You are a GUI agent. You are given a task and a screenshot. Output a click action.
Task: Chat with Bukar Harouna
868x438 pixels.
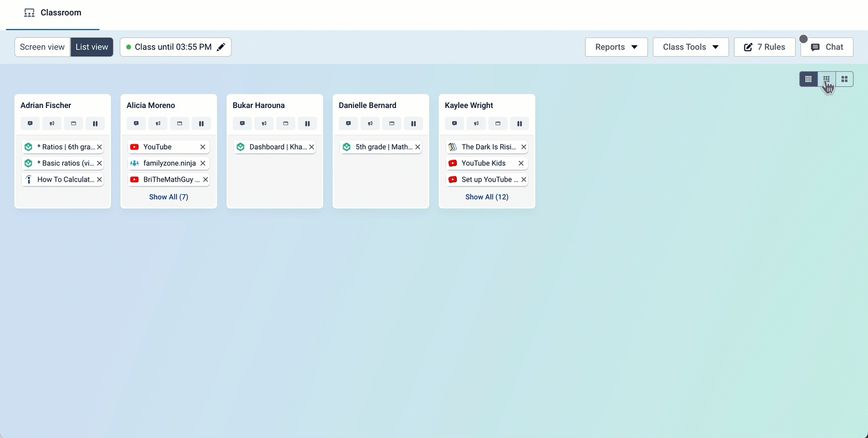click(242, 124)
